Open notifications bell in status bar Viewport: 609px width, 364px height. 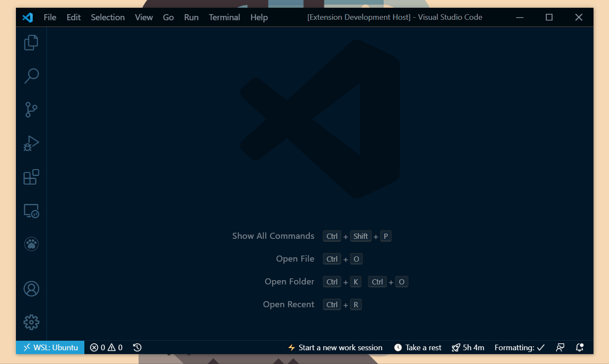pos(579,347)
